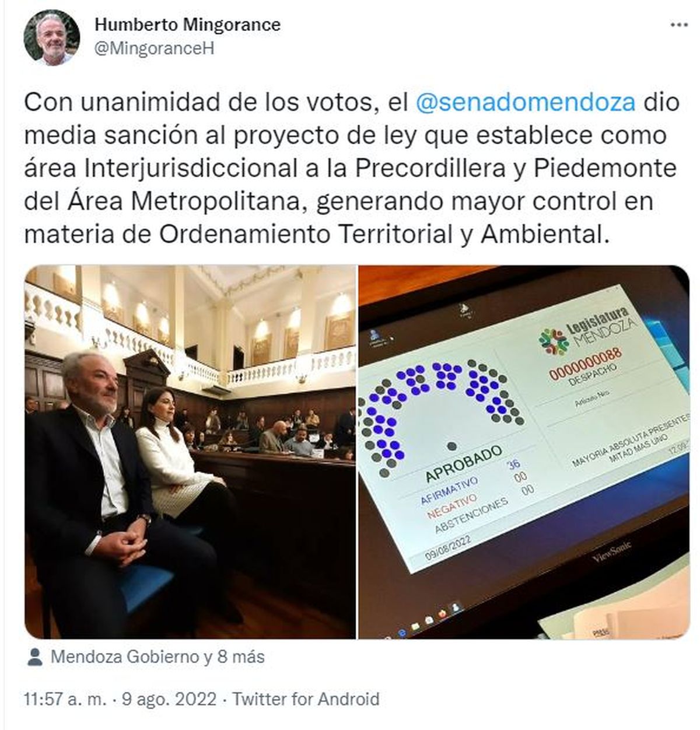Viewport: 700px width, 730px height.
Task: Click the tagged people icon below photos
Action: pyautogui.click(x=35, y=657)
